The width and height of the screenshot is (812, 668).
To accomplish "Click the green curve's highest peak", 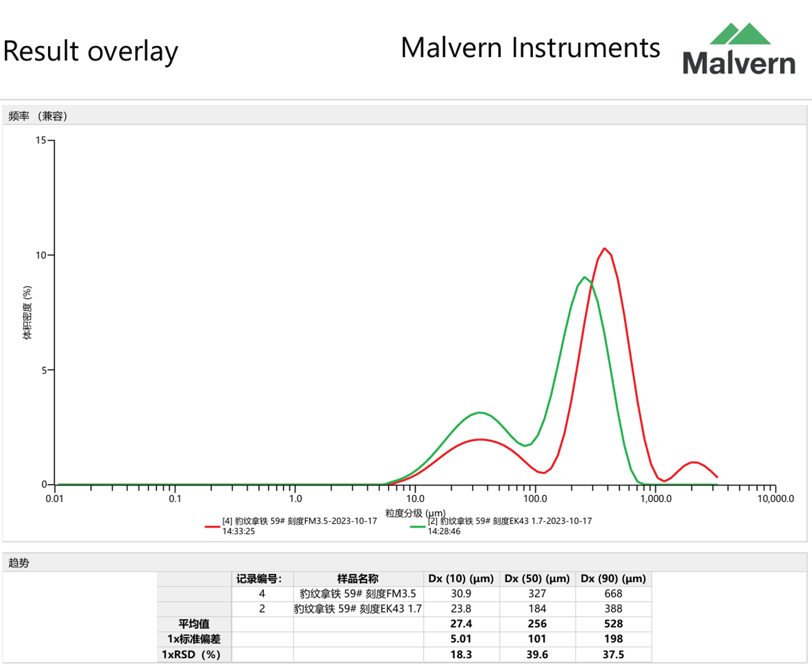I will coord(585,277).
